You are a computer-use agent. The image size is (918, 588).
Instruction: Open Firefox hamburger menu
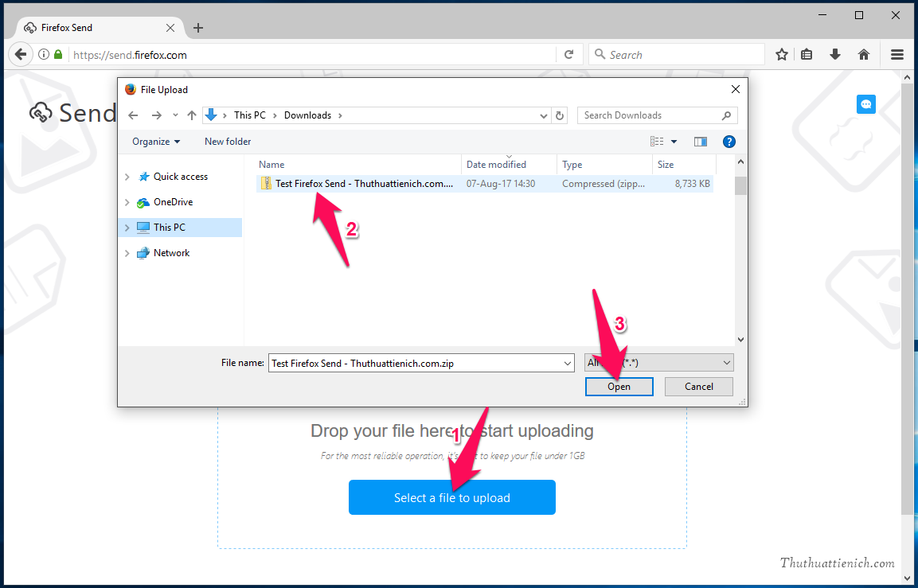[x=897, y=54]
